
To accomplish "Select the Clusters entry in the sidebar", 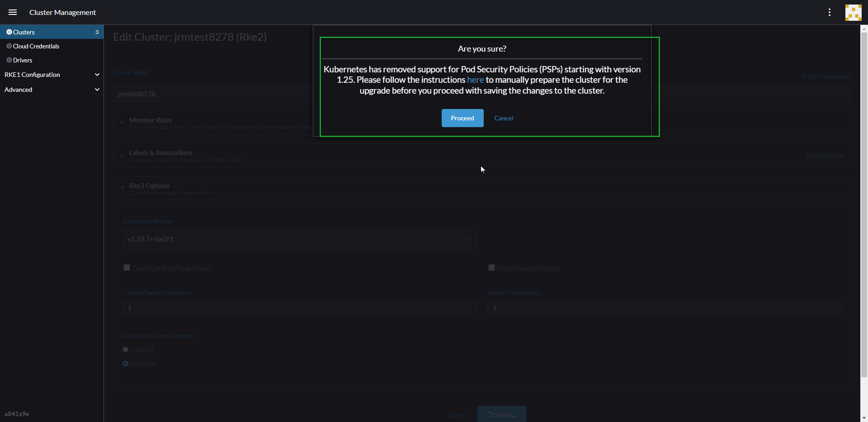I will click(24, 32).
